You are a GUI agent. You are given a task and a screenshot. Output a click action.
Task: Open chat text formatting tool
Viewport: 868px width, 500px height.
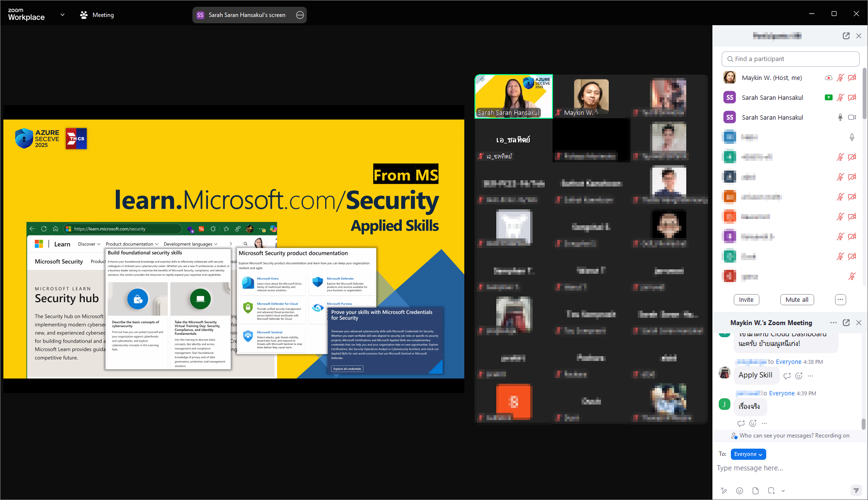[724, 491]
